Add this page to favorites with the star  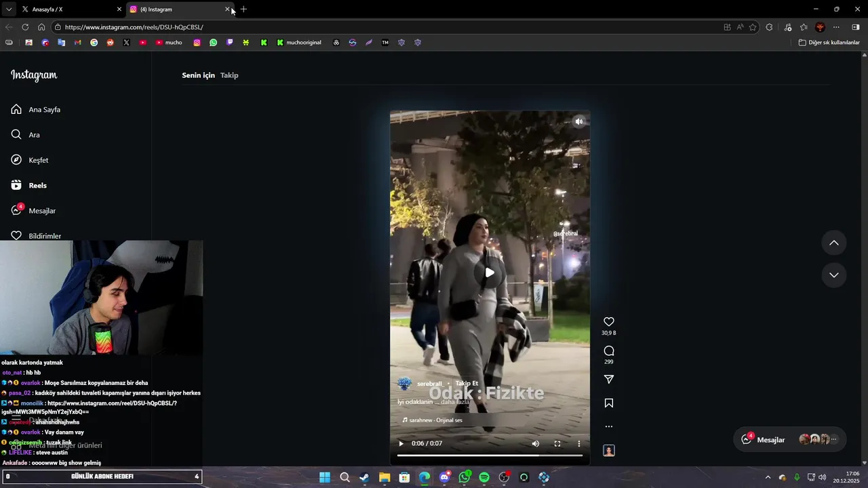[753, 27]
